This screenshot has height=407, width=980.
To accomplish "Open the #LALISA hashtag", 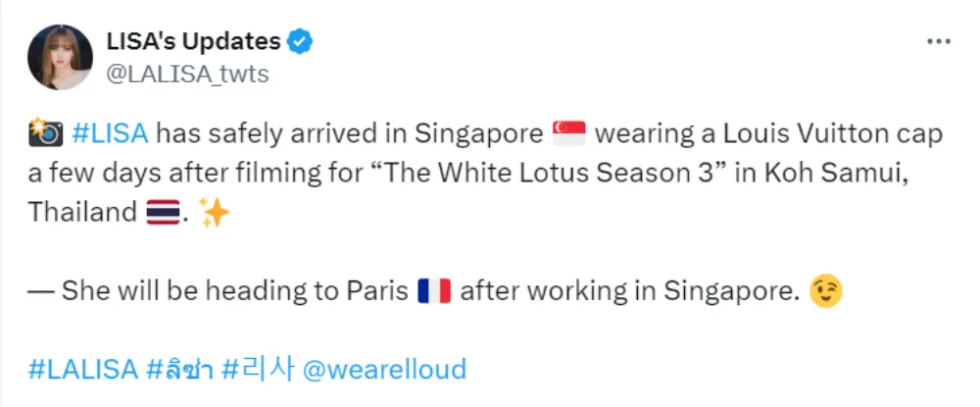I will 82,370.
